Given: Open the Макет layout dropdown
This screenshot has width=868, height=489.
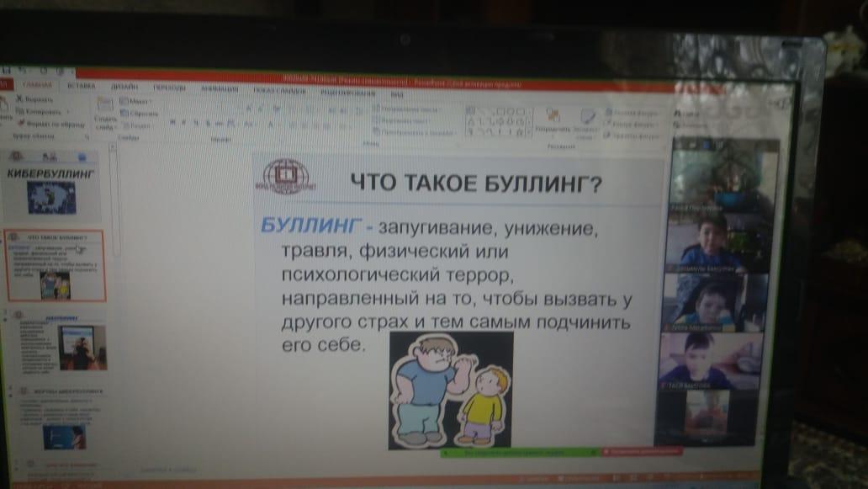Looking at the screenshot, I should point(136,101).
